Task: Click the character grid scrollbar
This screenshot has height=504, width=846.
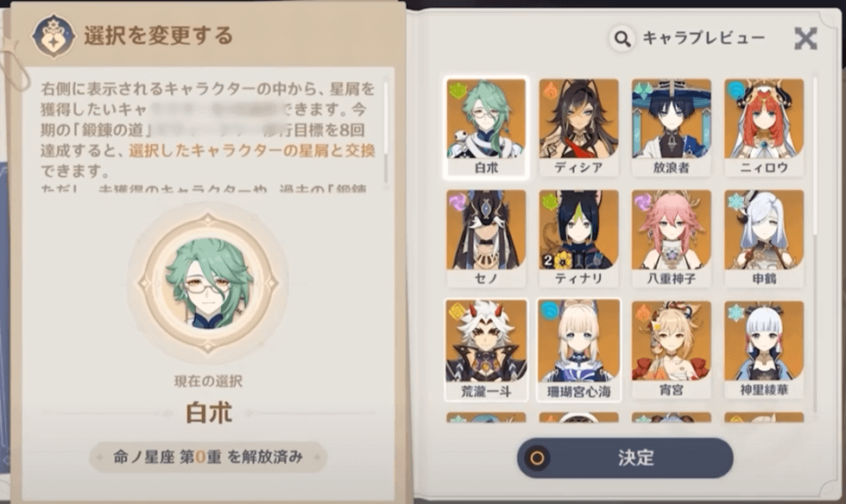Action: [814, 156]
